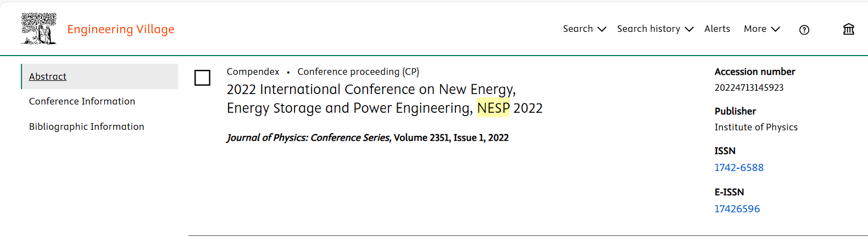Click the Search history chevron arrow
Screen dimensions: 868x242
[689, 29]
